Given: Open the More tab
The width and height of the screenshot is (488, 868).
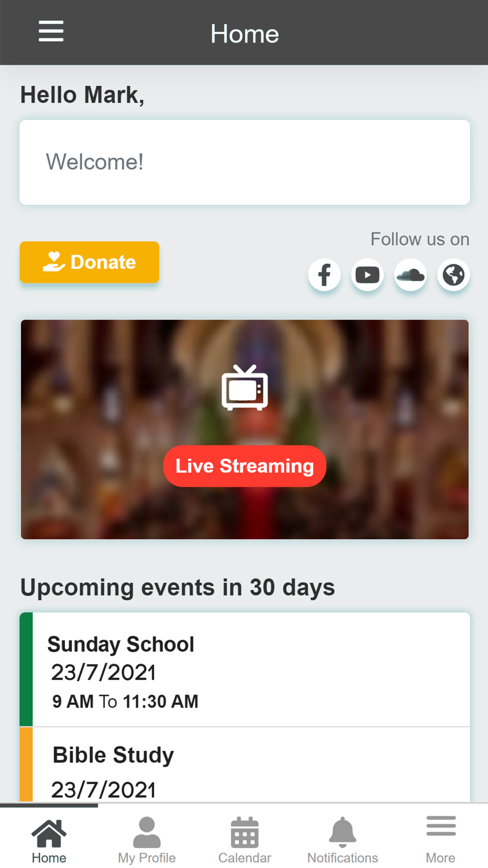Looking at the screenshot, I should pos(440,840).
